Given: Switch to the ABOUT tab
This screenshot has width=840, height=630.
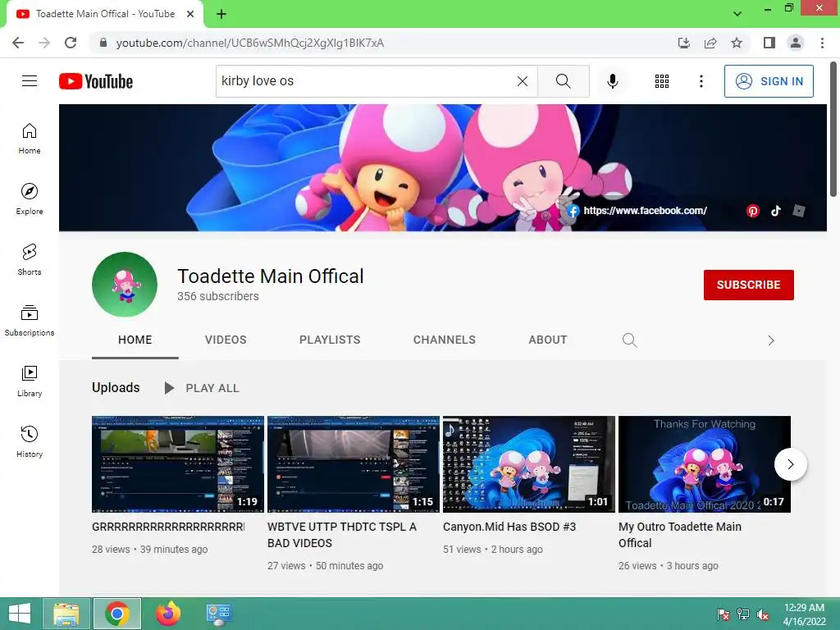Looking at the screenshot, I should tap(547, 340).
